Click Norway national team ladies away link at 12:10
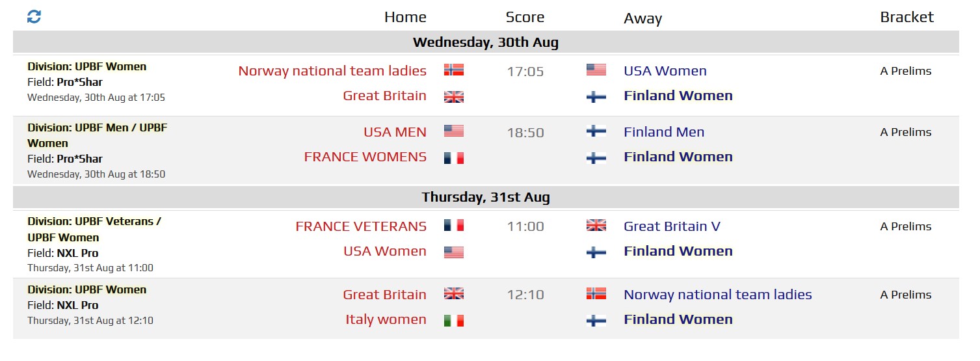 pos(718,295)
